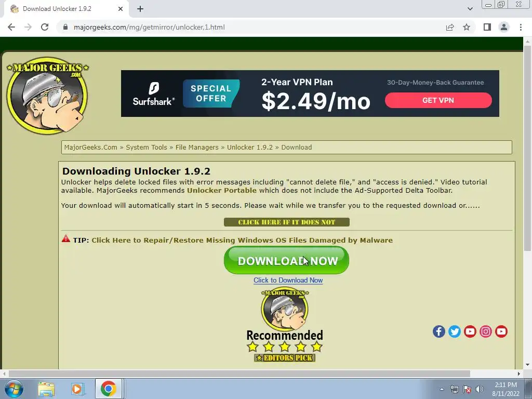Open the Windows Start button
The image size is (532, 399).
click(x=14, y=389)
